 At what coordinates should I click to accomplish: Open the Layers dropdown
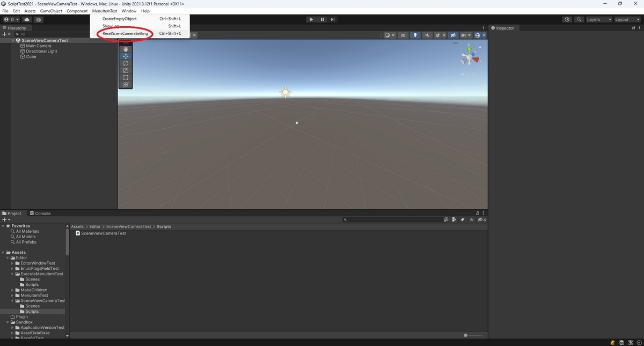(599, 19)
